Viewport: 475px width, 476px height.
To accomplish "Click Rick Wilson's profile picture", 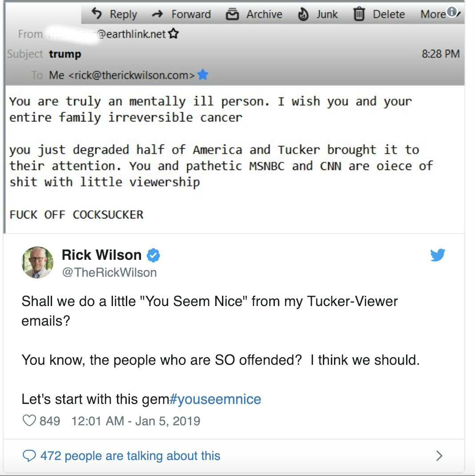I will tap(37, 262).
